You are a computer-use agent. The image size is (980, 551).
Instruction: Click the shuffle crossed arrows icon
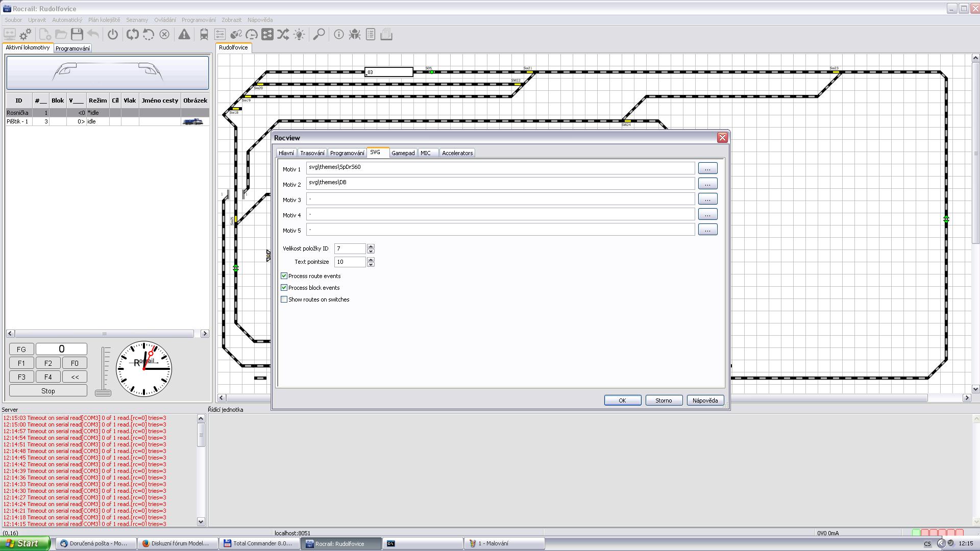(283, 35)
